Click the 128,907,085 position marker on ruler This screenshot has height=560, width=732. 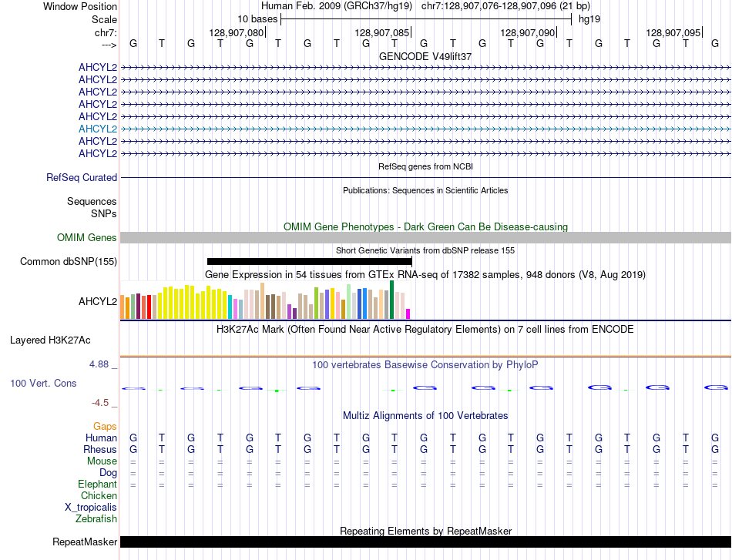click(383, 32)
